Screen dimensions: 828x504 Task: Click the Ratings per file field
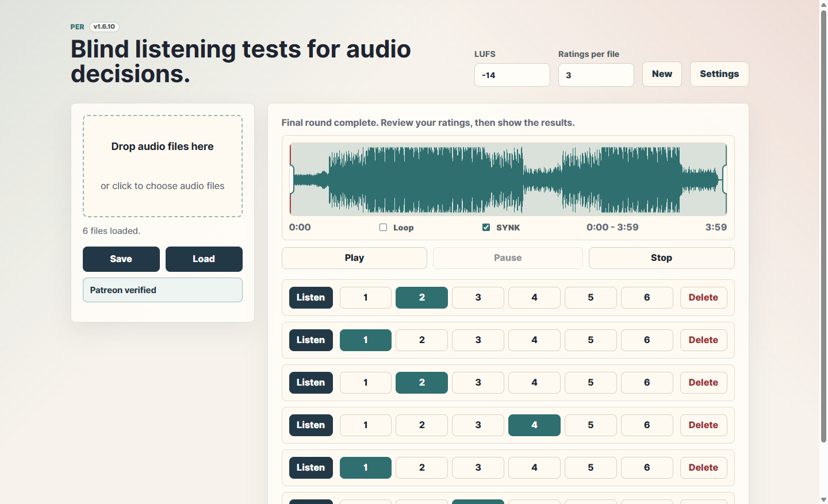coord(596,75)
